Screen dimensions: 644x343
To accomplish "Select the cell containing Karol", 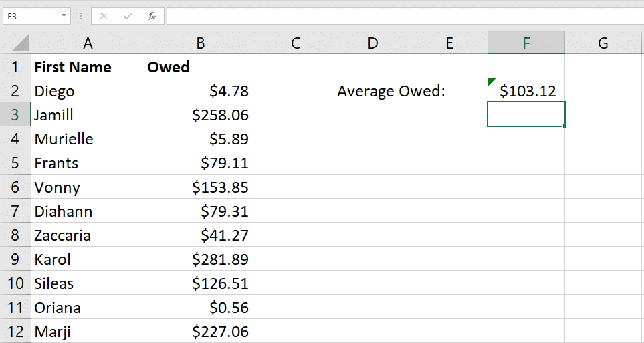I will pos(88,259).
